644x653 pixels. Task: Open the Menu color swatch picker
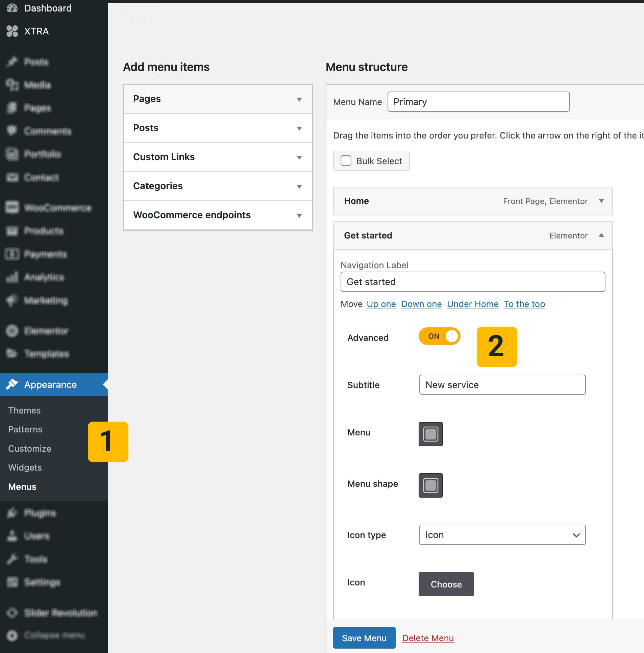click(x=430, y=434)
